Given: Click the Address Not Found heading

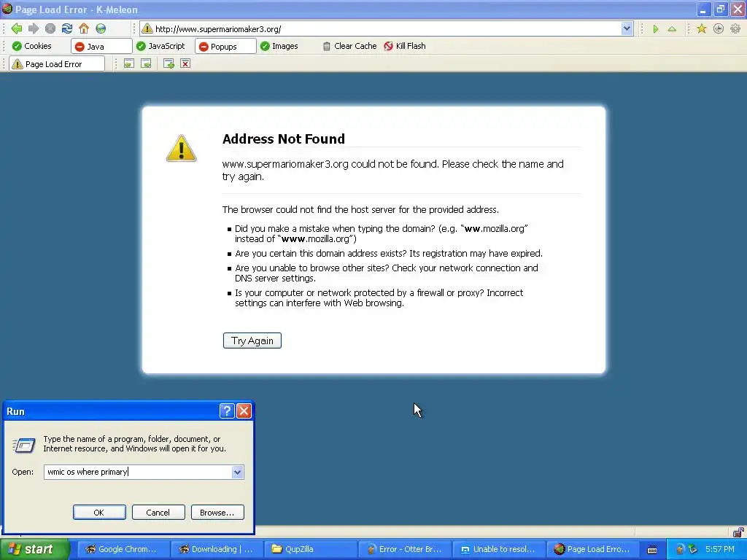Looking at the screenshot, I should pyautogui.click(x=284, y=139).
